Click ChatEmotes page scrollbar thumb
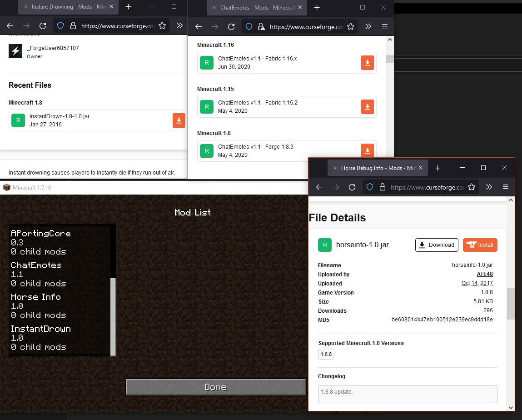The width and height of the screenshot is (522, 420). click(390, 59)
